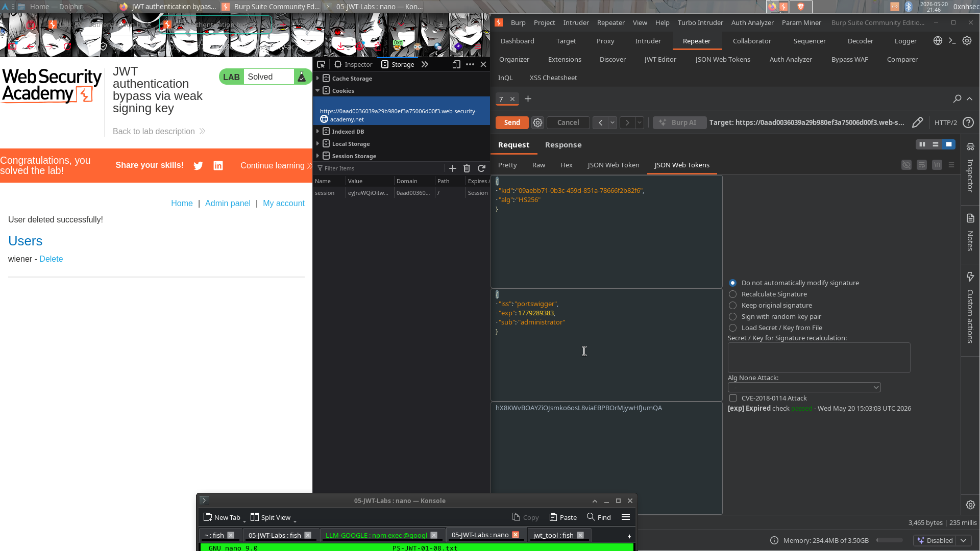Show more DevTools tabs chevron
The height and width of the screenshot is (551, 980).
point(425,64)
